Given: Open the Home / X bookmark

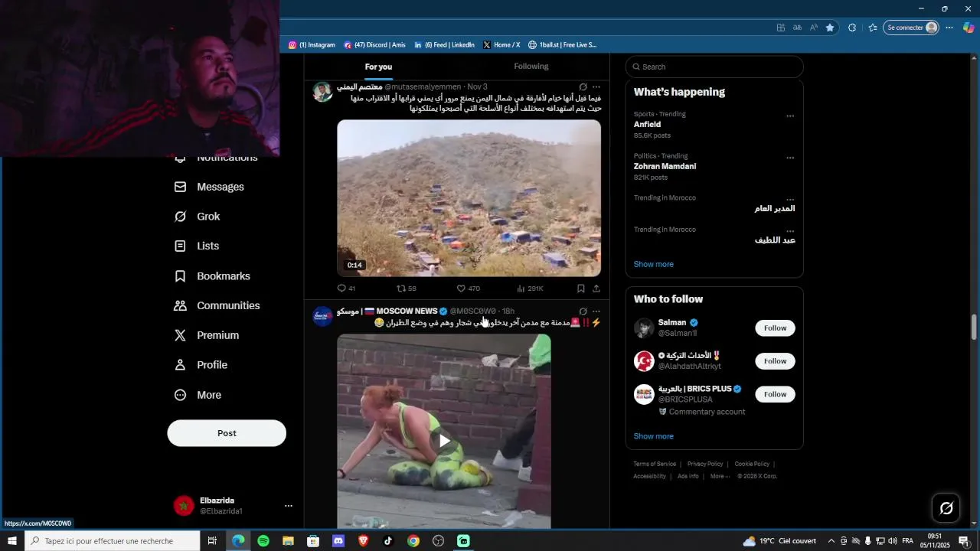Looking at the screenshot, I should (x=501, y=45).
